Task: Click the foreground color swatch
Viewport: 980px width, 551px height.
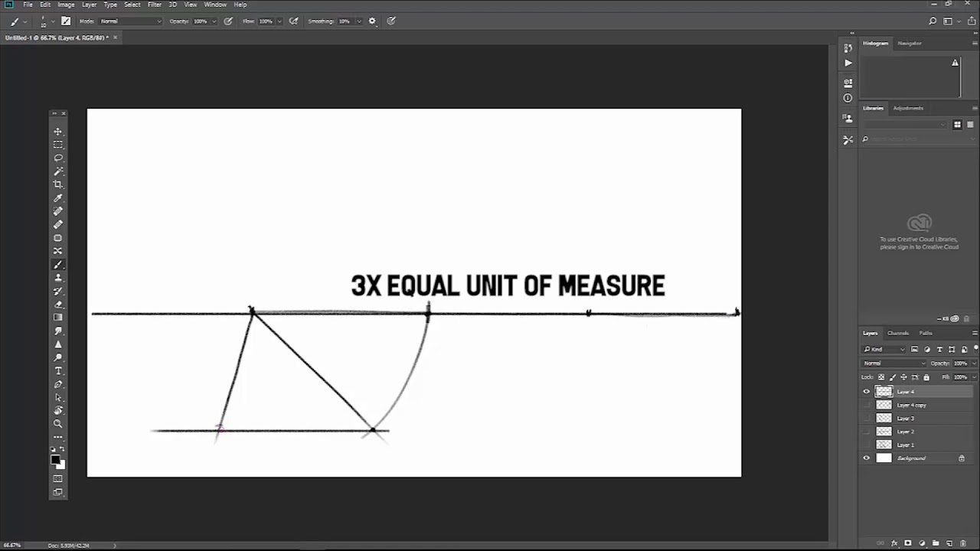Action: [x=55, y=459]
